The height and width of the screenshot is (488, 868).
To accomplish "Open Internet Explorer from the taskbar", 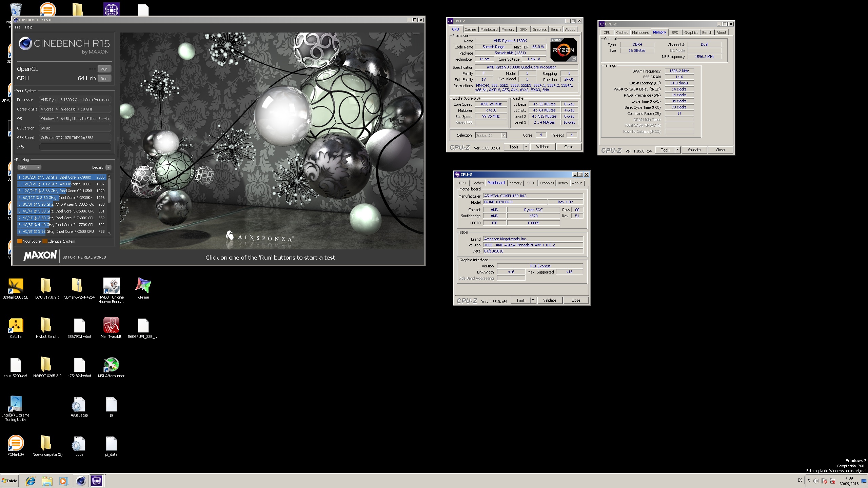I will 31,481.
